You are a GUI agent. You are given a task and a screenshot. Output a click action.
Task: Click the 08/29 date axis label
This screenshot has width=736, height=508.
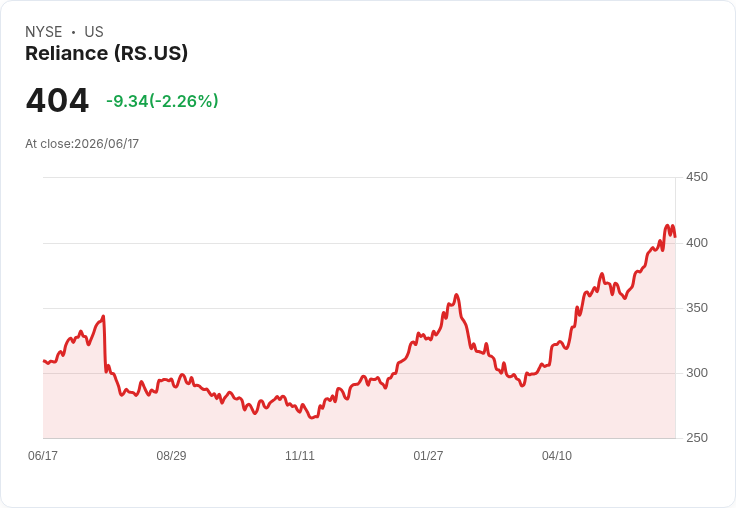(171, 455)
